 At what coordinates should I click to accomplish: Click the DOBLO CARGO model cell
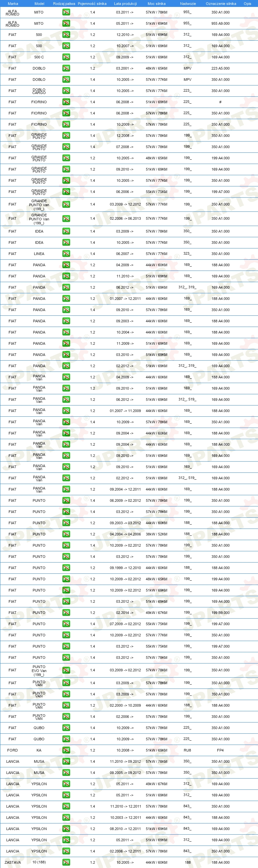click(39, 91)
